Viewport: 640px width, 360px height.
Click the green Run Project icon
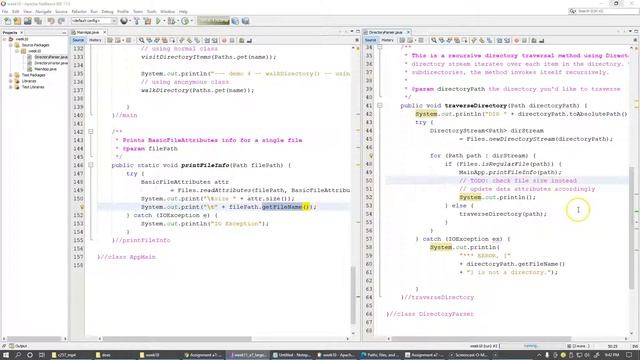[x=158, y=21]
